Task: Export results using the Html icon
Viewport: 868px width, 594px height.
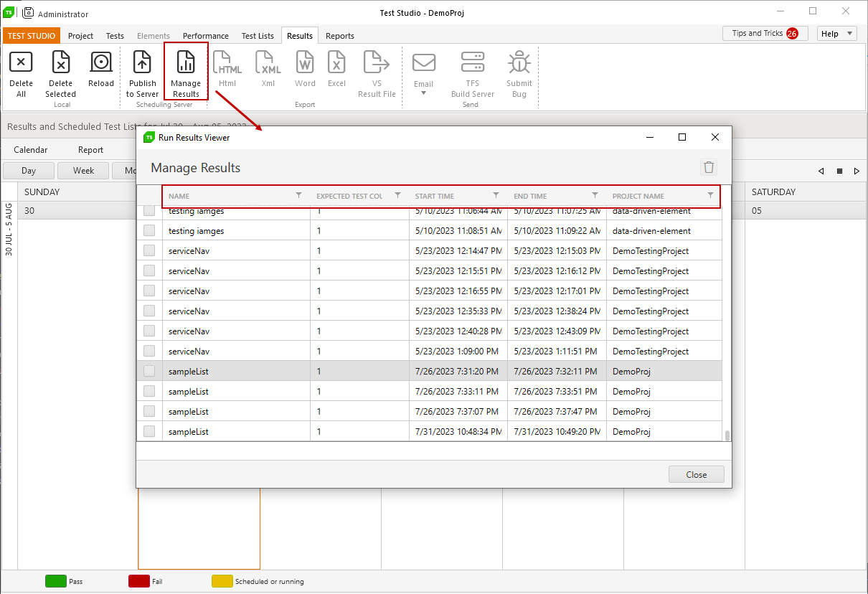Action: 227,62
